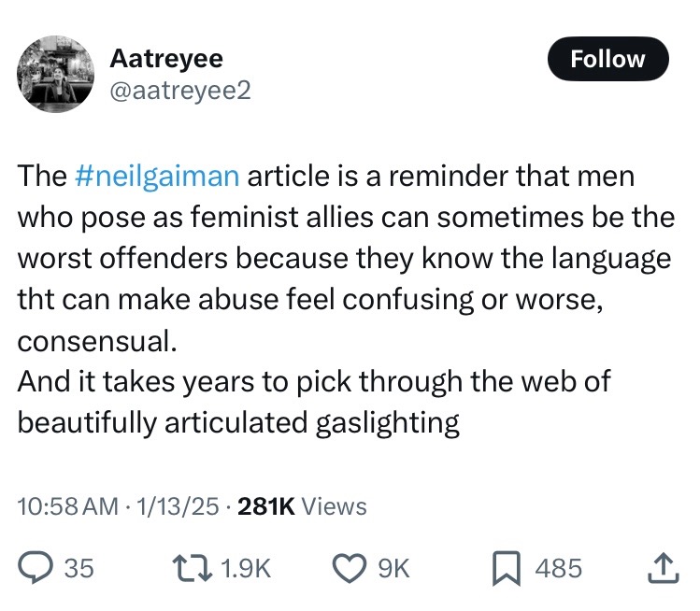Click the 9K likes count
700x611 pixels.
coord(394,567)
